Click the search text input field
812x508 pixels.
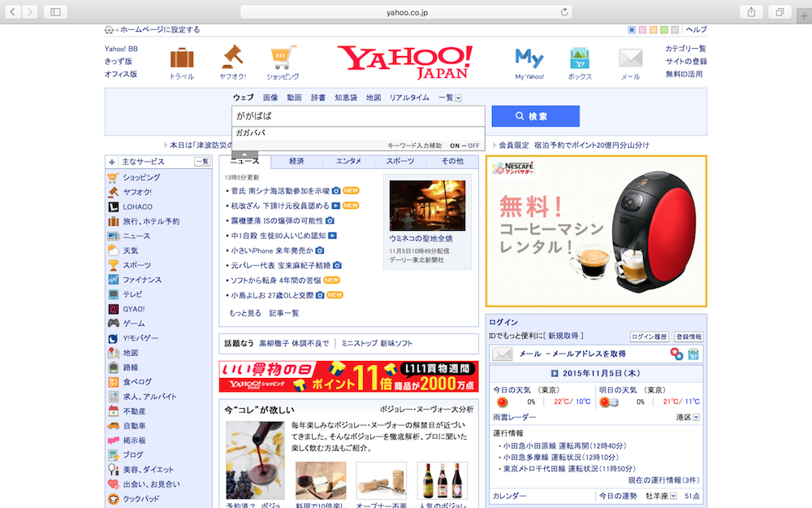coord(358,116)
